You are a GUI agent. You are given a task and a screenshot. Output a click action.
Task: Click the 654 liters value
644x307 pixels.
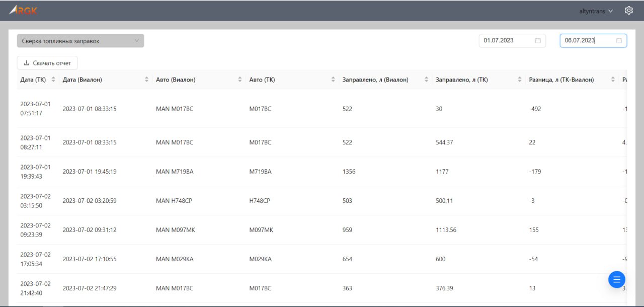point(347,259)
